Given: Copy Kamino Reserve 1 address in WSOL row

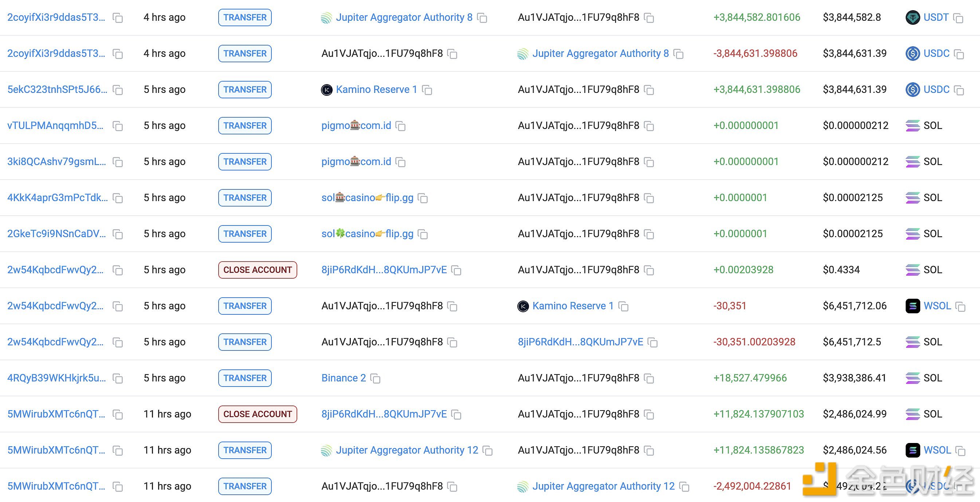Looking at the screenshot, I should (x=624, y=306).
